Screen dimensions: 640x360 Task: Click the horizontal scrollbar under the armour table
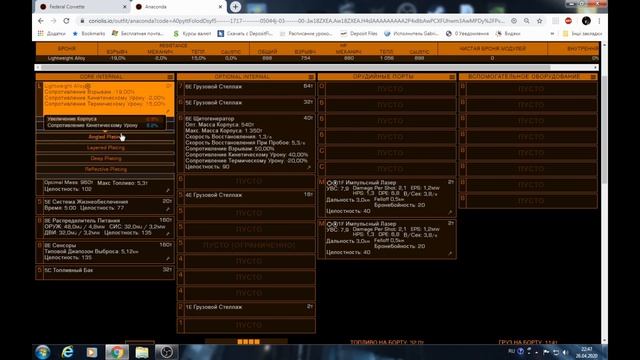[296, 67]
